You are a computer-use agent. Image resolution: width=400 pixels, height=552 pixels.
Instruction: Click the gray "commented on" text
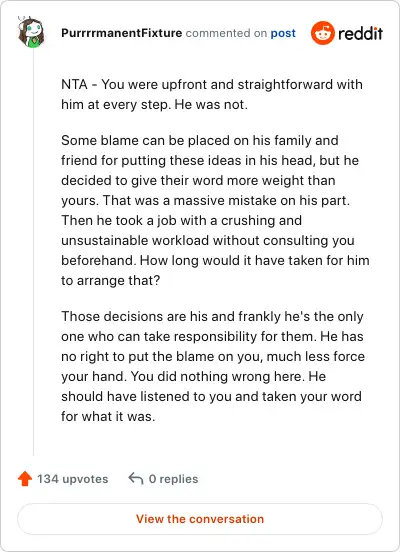click(226, 33)
